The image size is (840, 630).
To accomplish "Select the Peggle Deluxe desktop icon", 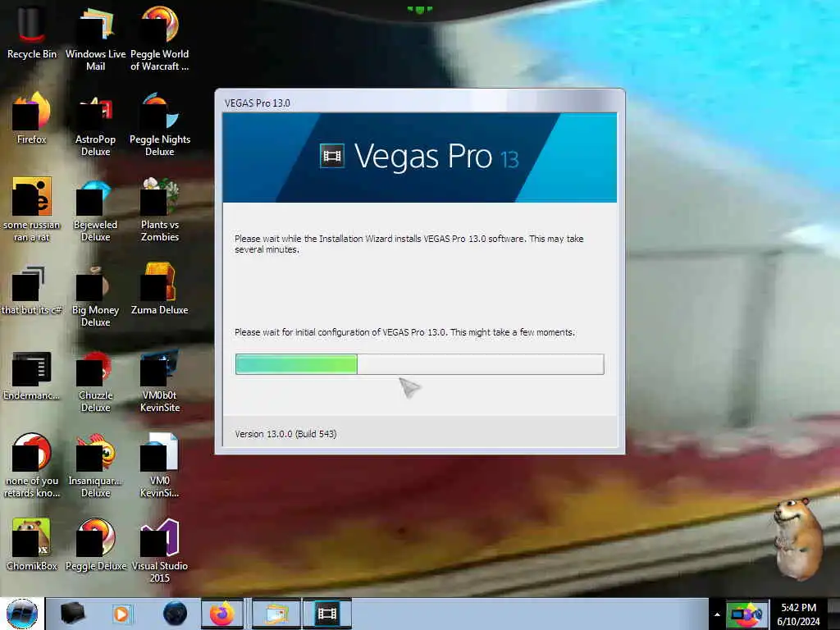I will 95,545.
